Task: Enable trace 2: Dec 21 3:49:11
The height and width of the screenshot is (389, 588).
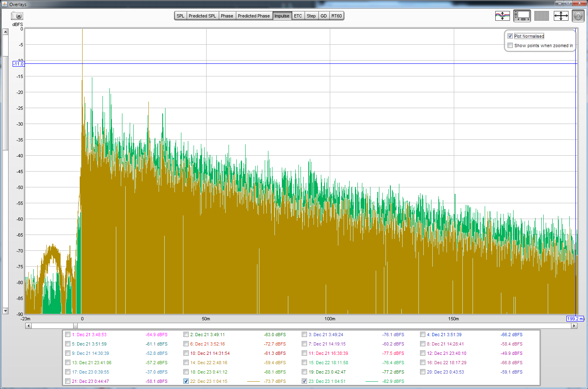Action: [186, 335]
